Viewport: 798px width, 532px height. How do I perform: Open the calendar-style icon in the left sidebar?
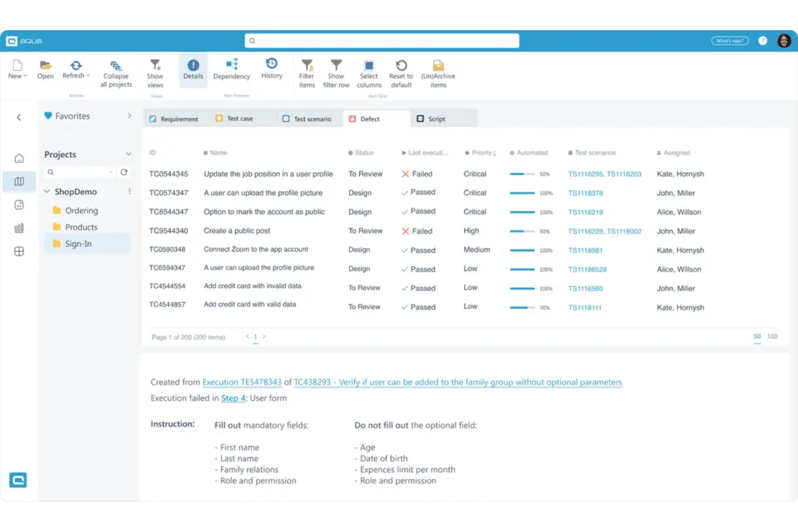click(19, 205)
